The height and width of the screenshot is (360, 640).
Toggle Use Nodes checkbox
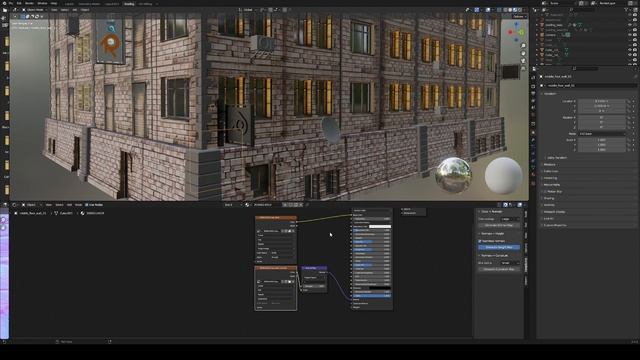click(86, 205)
